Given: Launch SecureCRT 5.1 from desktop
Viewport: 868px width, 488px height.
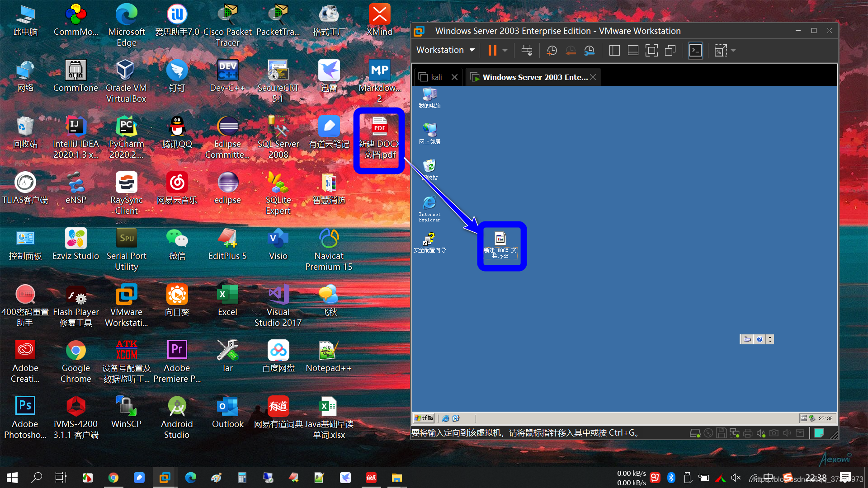Looking at the screenshot, I should 278,81.
